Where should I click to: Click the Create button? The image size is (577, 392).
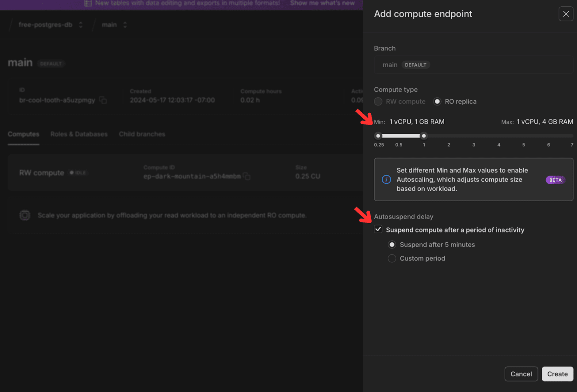click(x=557, y=374)
